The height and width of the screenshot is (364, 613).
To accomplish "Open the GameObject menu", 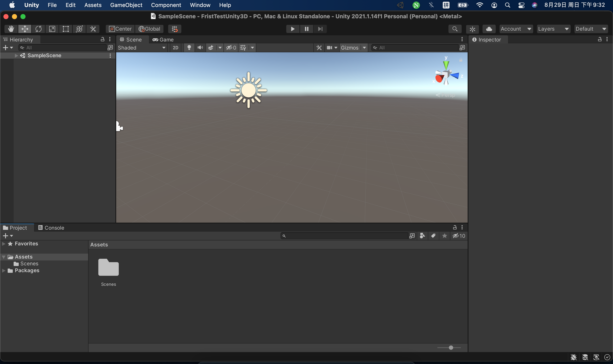I will [126, 5].
